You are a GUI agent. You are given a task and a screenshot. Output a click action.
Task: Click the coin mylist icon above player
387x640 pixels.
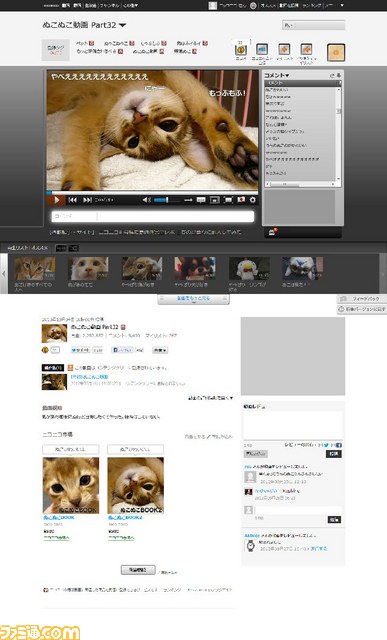point(240,50)
